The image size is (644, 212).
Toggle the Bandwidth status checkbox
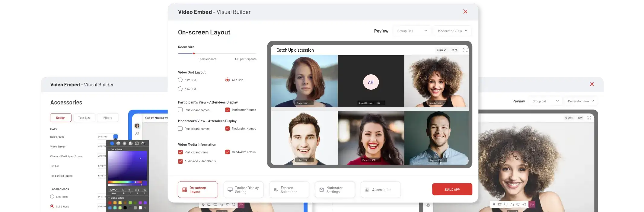tap(228, 152)
